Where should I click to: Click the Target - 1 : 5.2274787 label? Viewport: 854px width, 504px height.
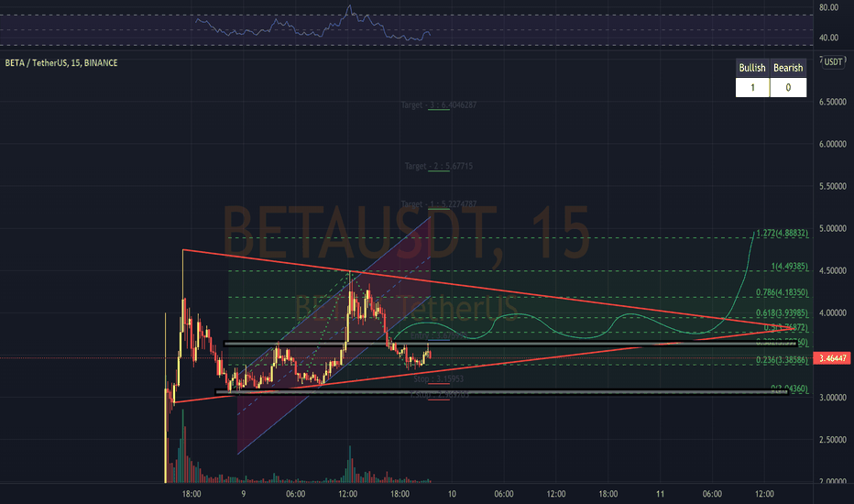[x=438, y=204]
